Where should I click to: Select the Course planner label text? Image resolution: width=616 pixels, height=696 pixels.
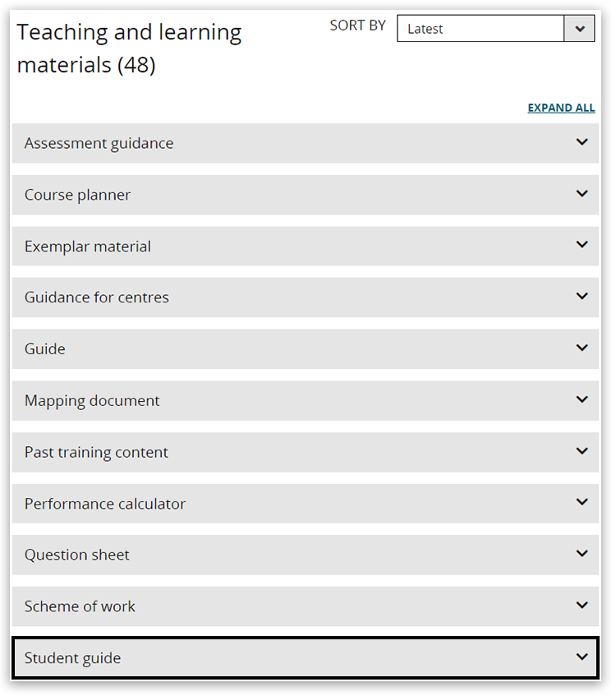76,194
